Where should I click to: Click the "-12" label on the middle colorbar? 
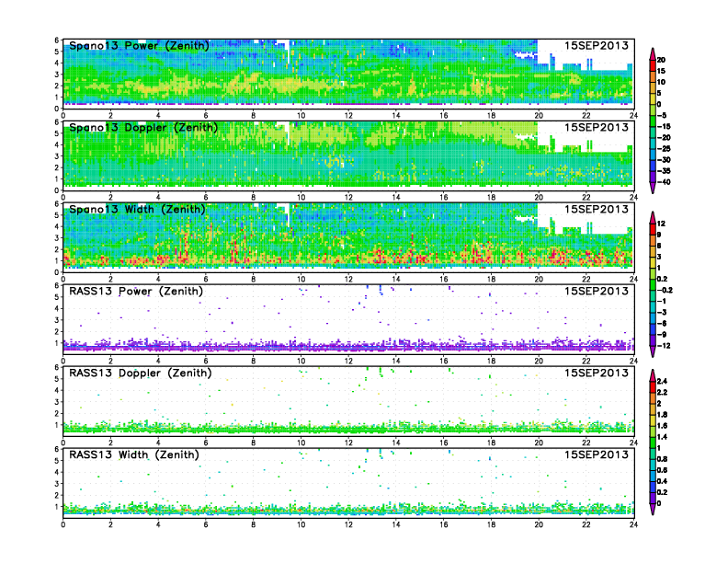[664, 346]
